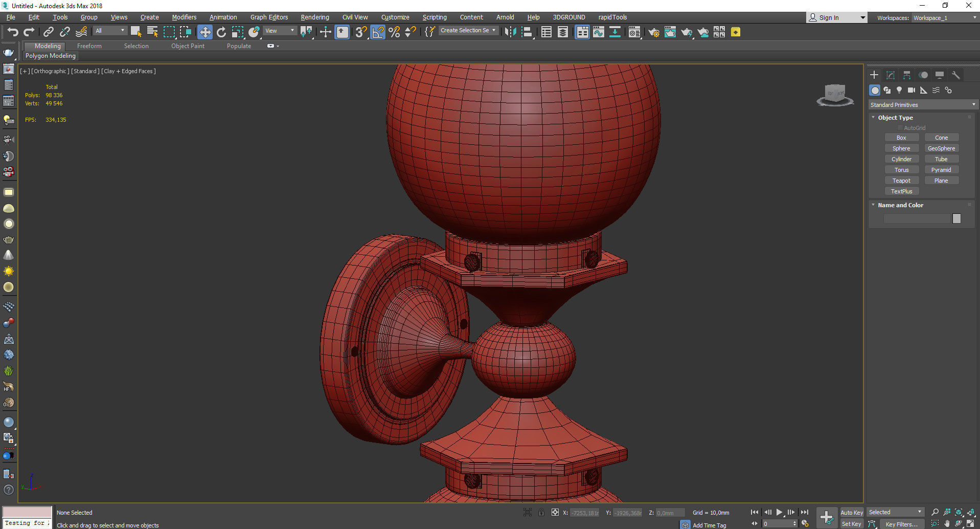Viewport: 980px width, 529px height.
Task: Open the Sign In dropdown arrow
Action: pos(863,17)
